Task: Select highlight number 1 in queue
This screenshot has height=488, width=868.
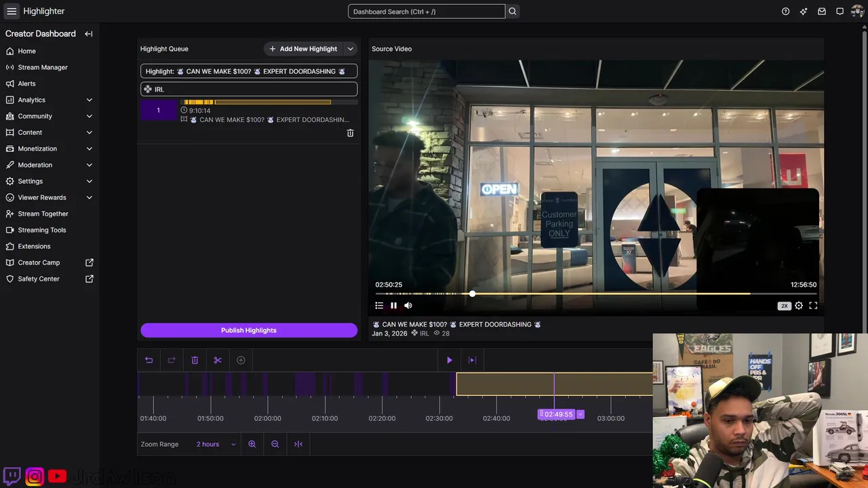Action: pos(159,110)
